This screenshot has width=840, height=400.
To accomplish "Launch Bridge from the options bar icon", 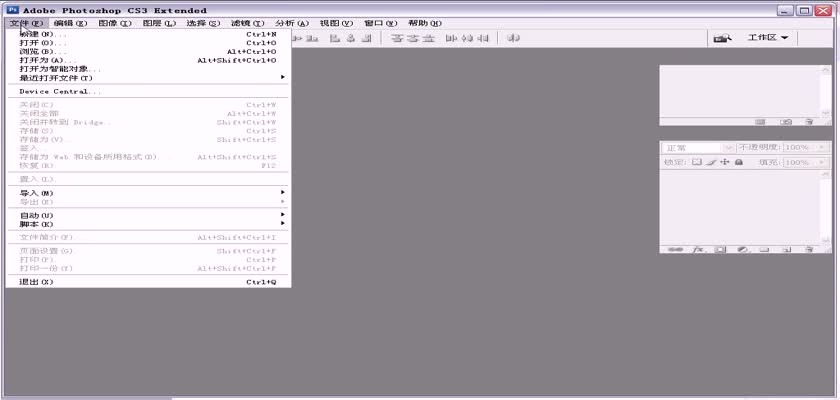I will tap(724, 38).
